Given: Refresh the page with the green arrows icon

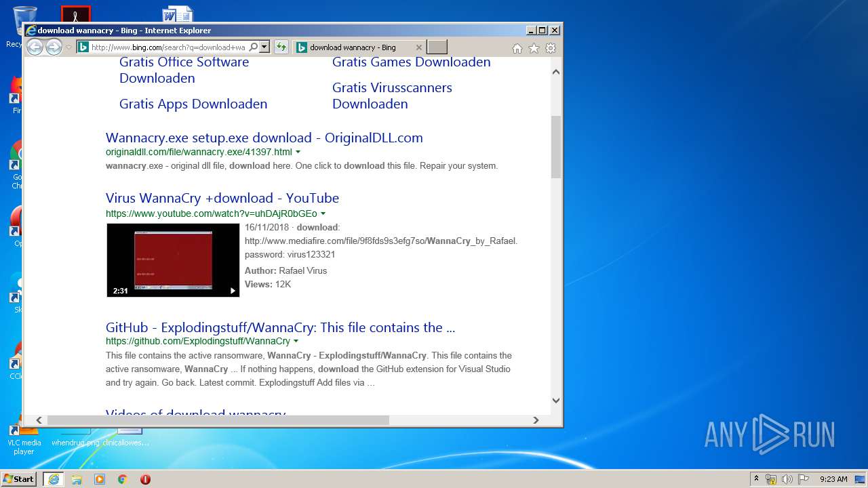Looking at the screenshot, I should 281,47.
